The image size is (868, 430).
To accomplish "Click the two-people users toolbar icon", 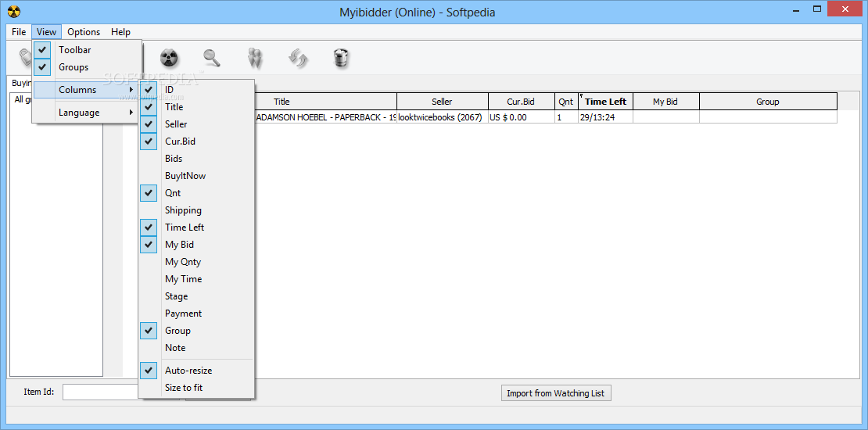I will [x=255, y=58].
